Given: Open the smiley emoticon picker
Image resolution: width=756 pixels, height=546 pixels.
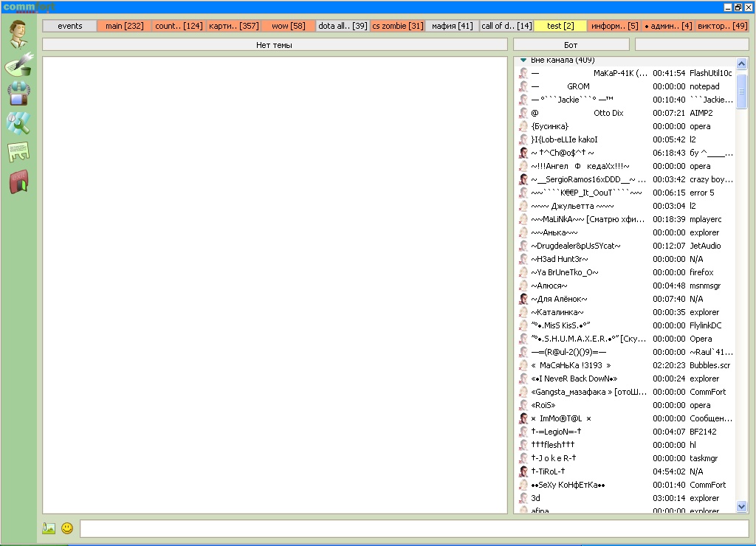Looking at the screenshot, I should click(67, 528).
